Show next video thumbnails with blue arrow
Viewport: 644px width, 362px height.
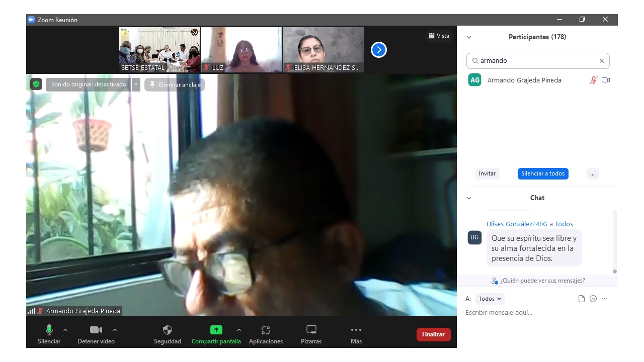(378, 50)
